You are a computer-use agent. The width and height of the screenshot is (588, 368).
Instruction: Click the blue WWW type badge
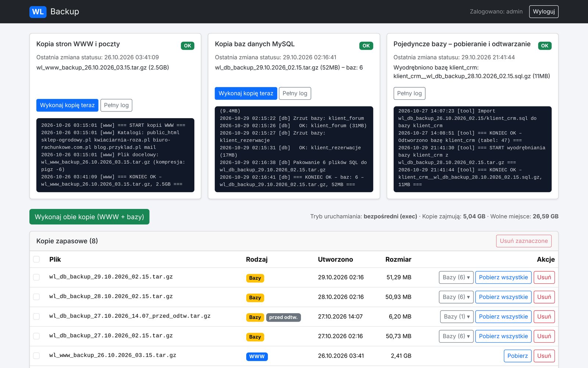[x=257, y=356]
